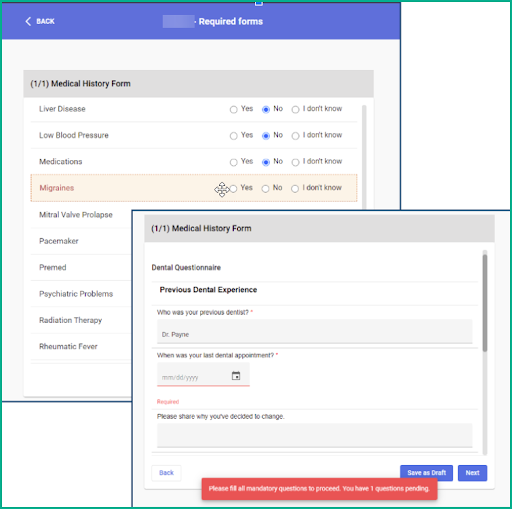Click the previous dentist field with Dr. Payne
The width and height of the screenshot is (512, 509).
point(315,331)
